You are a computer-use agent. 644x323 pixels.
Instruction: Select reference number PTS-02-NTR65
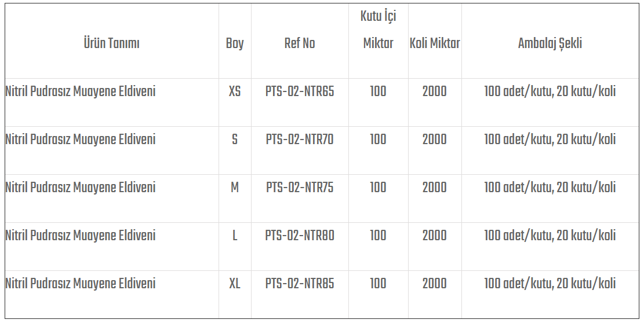[x=300, y=91]
